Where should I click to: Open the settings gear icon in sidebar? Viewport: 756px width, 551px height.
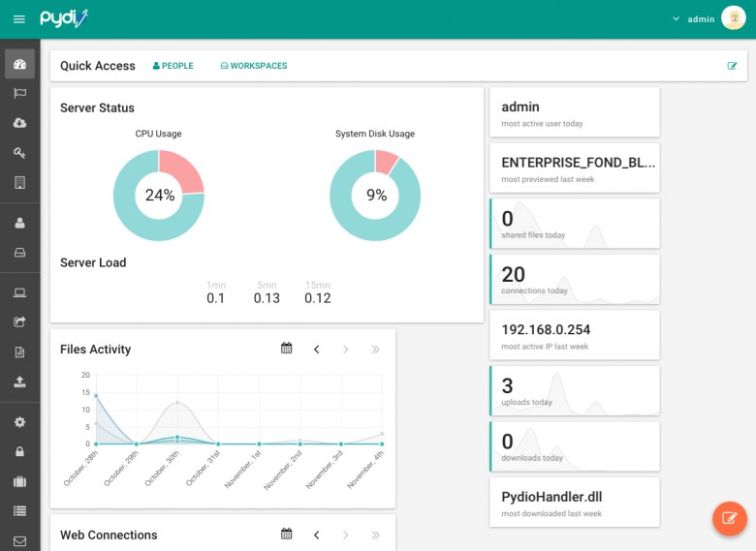[x=19, y=422]
